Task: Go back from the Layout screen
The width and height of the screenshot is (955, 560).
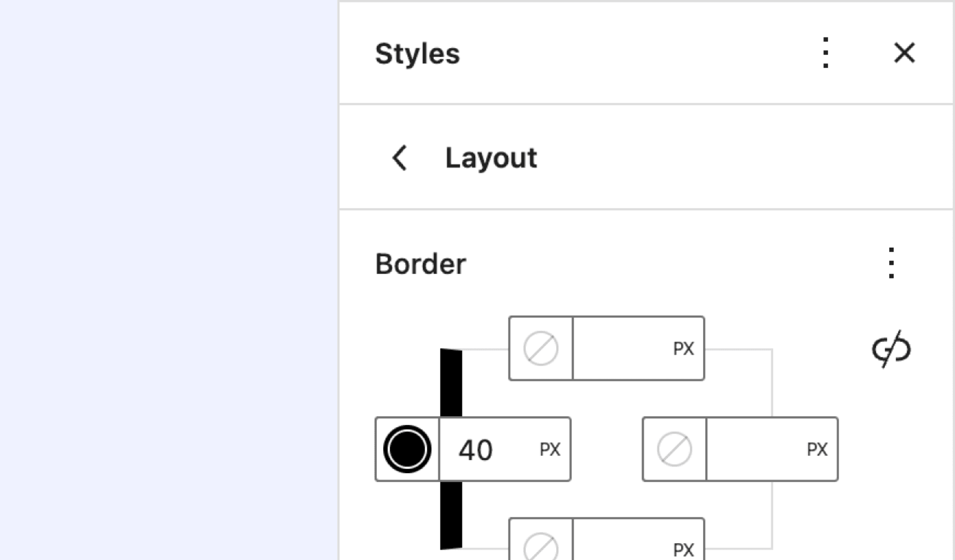Action: 400,158
